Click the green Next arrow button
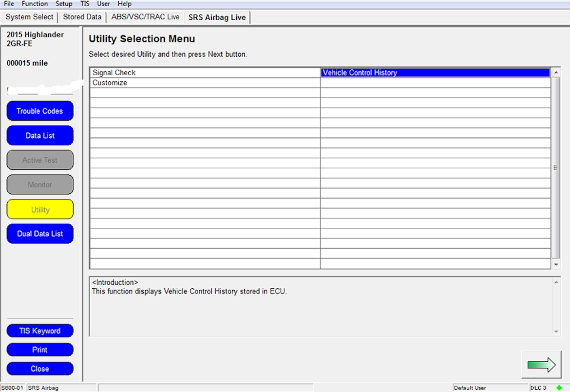 coord(541,365)
